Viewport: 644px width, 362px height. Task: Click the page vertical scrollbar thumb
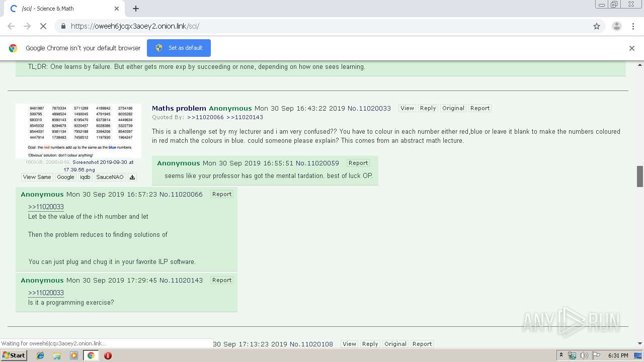tap(640, 176)
